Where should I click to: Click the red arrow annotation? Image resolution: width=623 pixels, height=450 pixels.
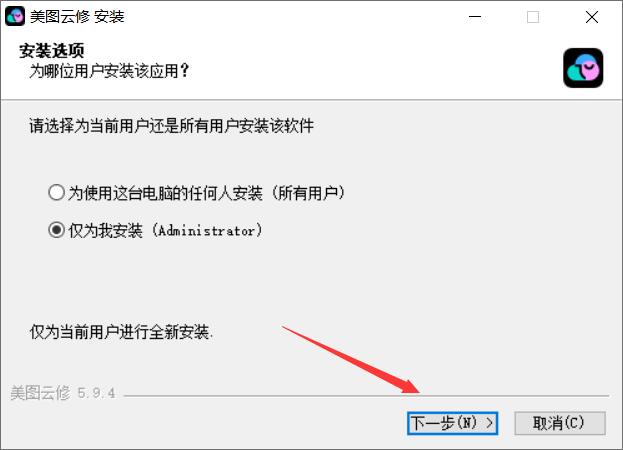(352, 360)
